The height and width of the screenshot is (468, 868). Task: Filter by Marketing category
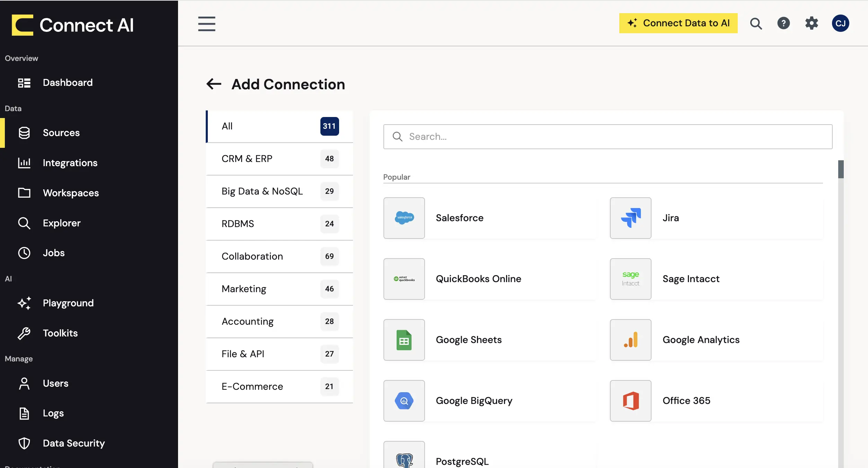[x=280, y=289]
